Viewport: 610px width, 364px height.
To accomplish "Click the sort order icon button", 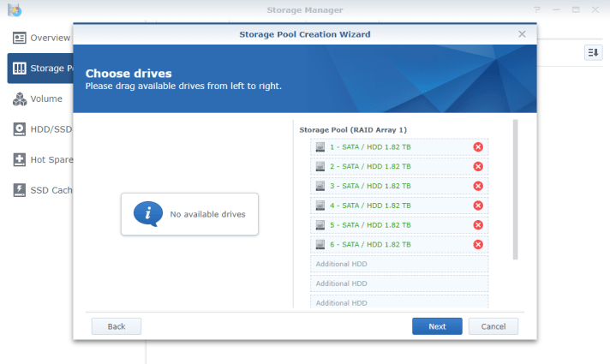I will click(593, 53).
